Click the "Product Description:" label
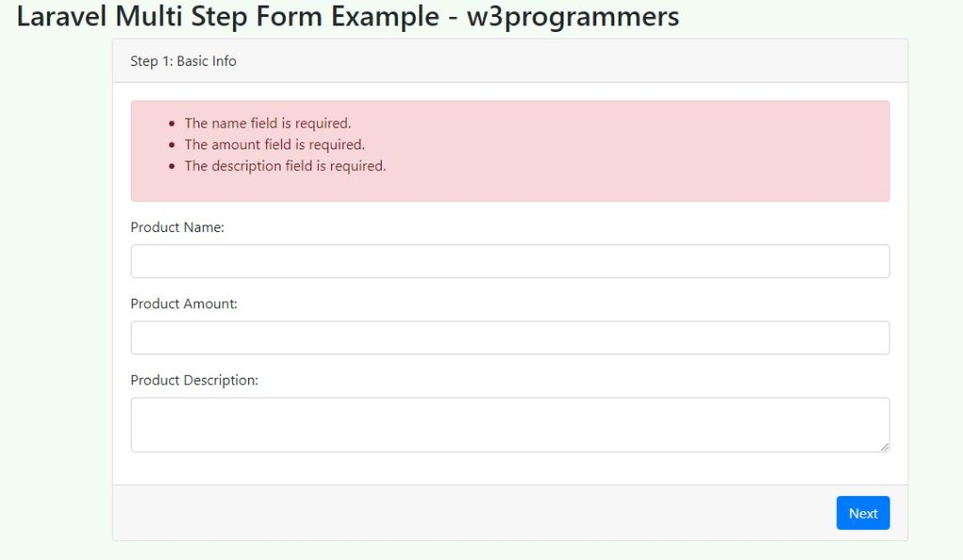Screen dimensions: 963x560 pos(195,380)
